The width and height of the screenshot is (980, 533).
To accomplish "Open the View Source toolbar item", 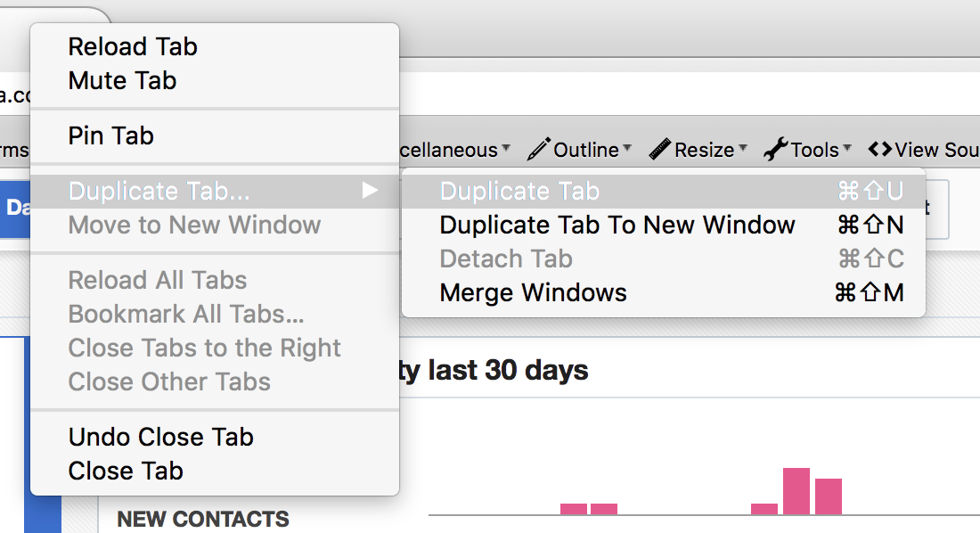I will tap(924, 150).
